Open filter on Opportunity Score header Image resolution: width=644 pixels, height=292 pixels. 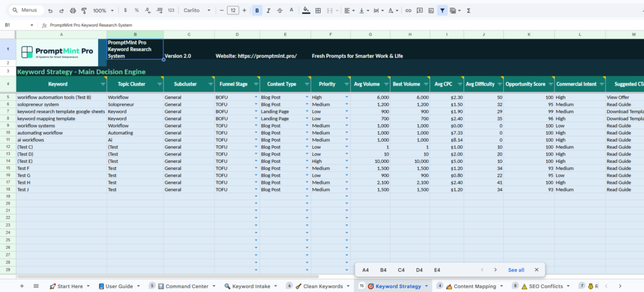[551, 84]
